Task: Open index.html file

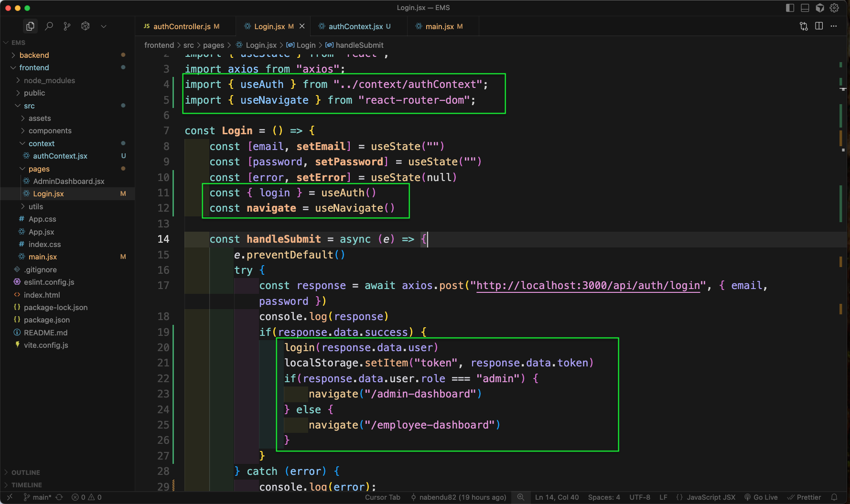Action: [67, 295]
